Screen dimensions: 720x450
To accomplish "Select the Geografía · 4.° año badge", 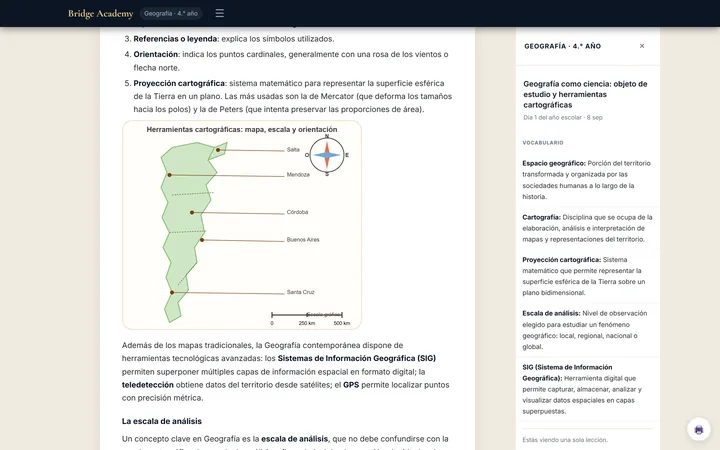I will [x=171, y=13].
